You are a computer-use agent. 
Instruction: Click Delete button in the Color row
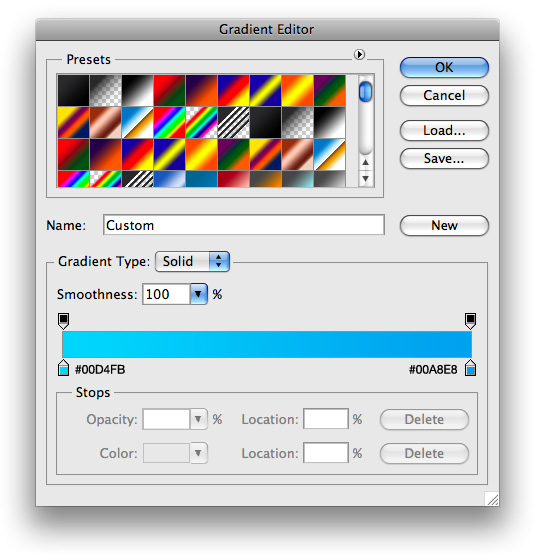coord(424,453)
